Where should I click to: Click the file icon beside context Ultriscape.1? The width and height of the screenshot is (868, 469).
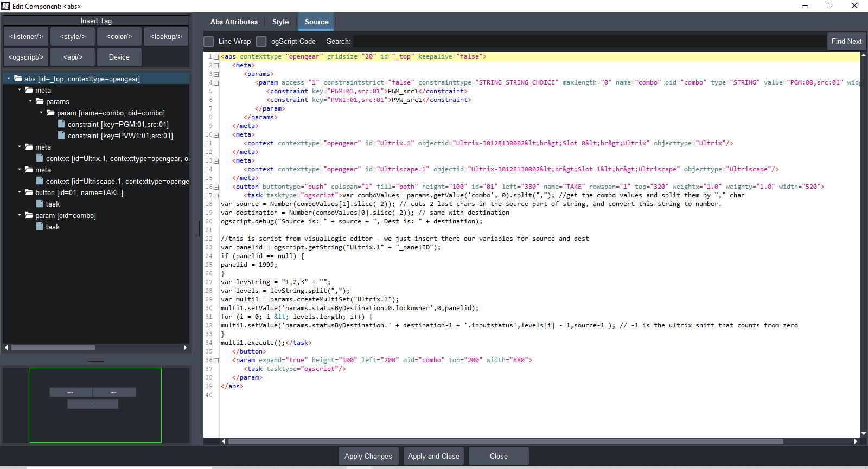40,181
